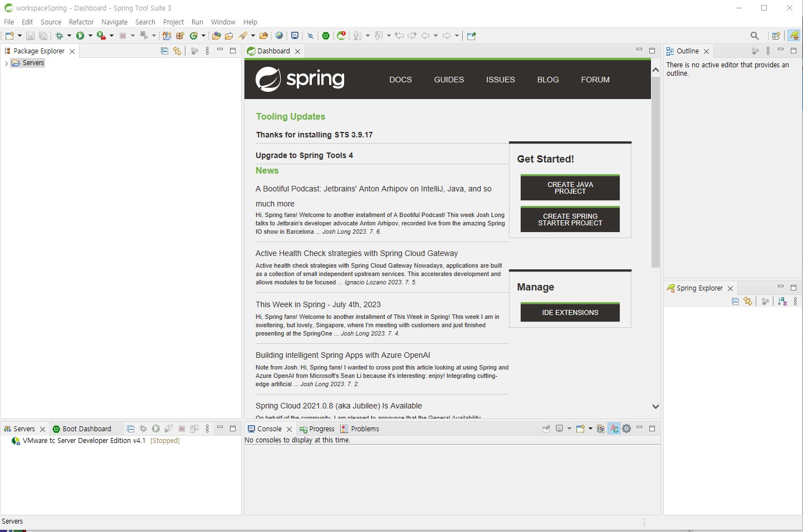Open the File menu

pos(9,22)
